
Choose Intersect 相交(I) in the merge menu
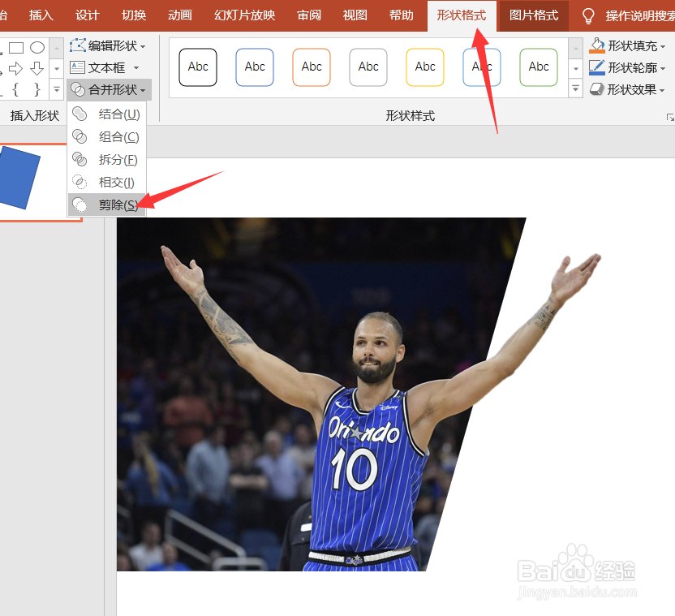click(x=107, y=183)
